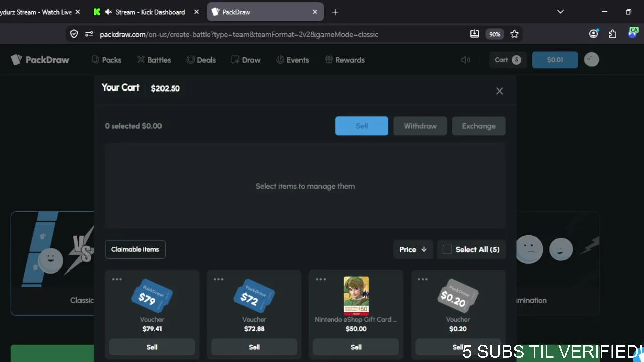Viewport: 644px width, 362px height.
Task: Click the PackDraw logo
Action: click(40, 60)
